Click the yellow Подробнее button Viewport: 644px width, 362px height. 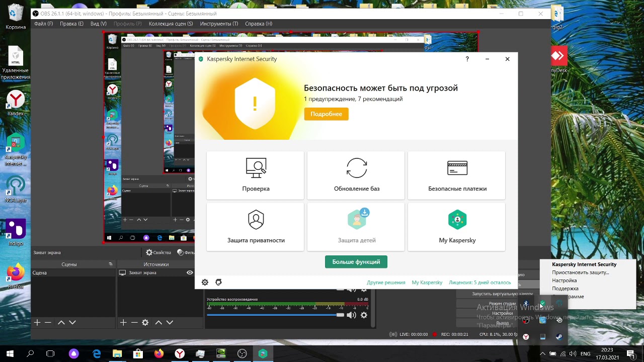[326, 114]
